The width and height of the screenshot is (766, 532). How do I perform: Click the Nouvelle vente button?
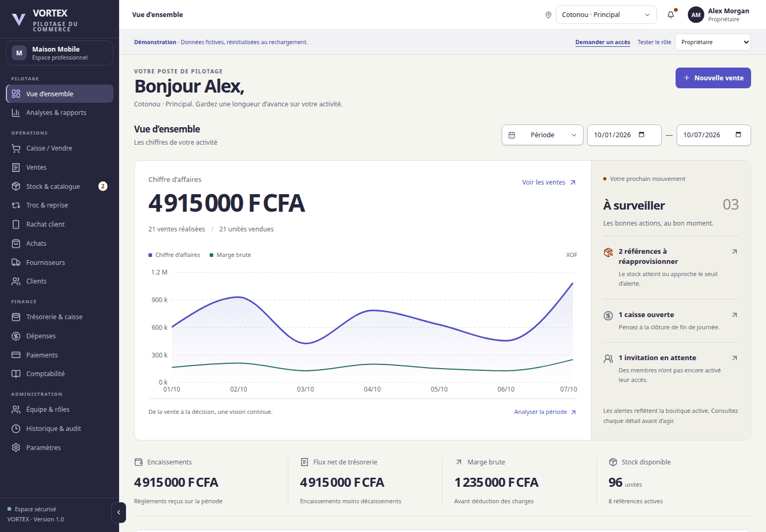click(713, 78)
